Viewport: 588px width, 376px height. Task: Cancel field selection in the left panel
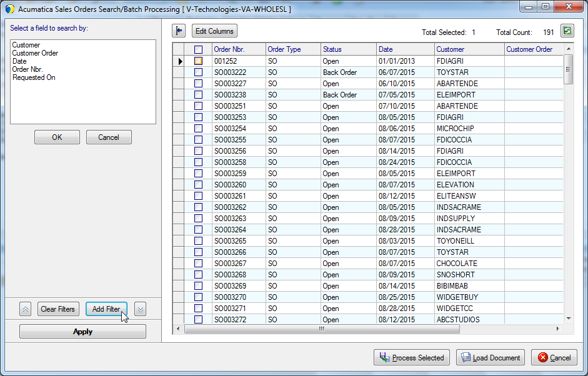click(x=109, y=137)
